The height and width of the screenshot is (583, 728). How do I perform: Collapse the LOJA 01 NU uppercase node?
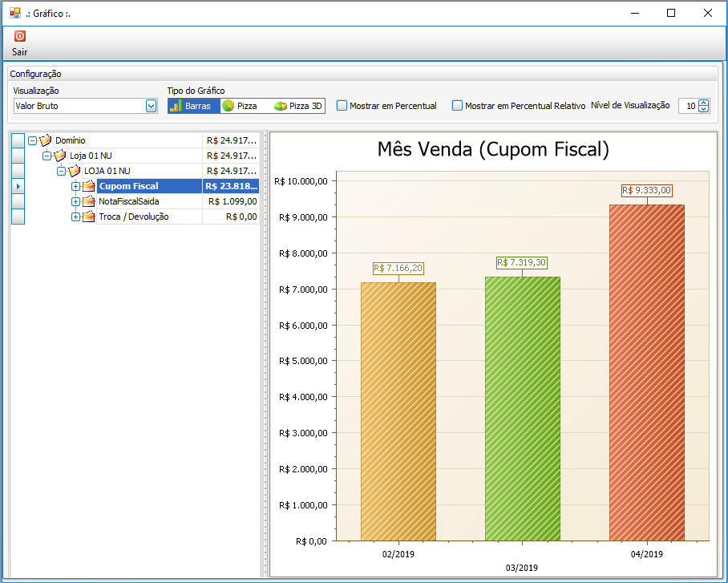pos(61,171)
